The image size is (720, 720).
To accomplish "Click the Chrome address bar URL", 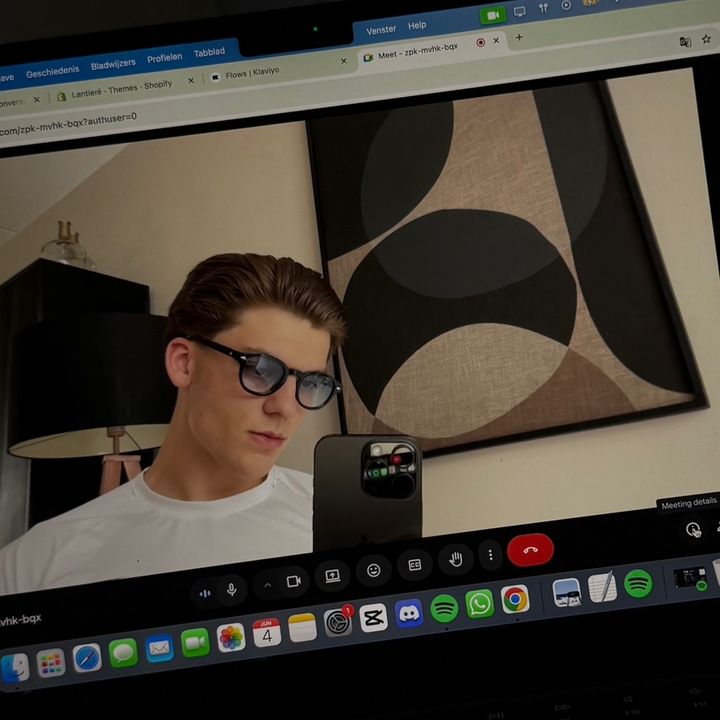I will 68,124.
